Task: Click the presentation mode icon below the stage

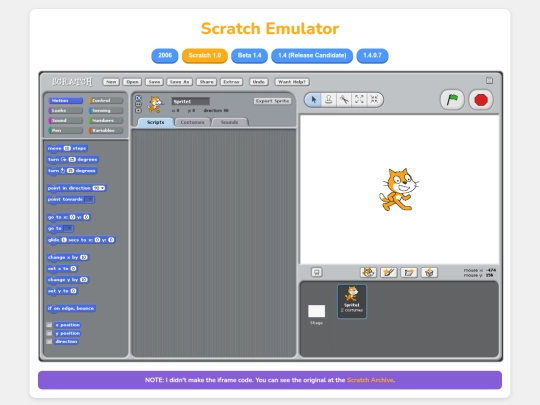Action: [317, 272]
